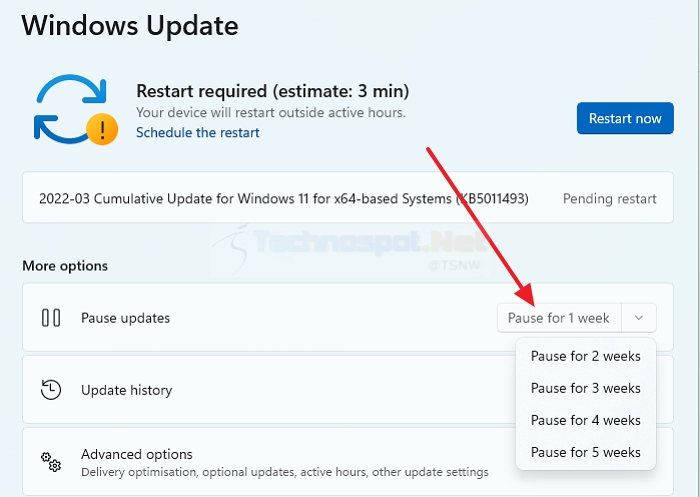
Task: Click the More options heading
Action: [x=65, y=266]
